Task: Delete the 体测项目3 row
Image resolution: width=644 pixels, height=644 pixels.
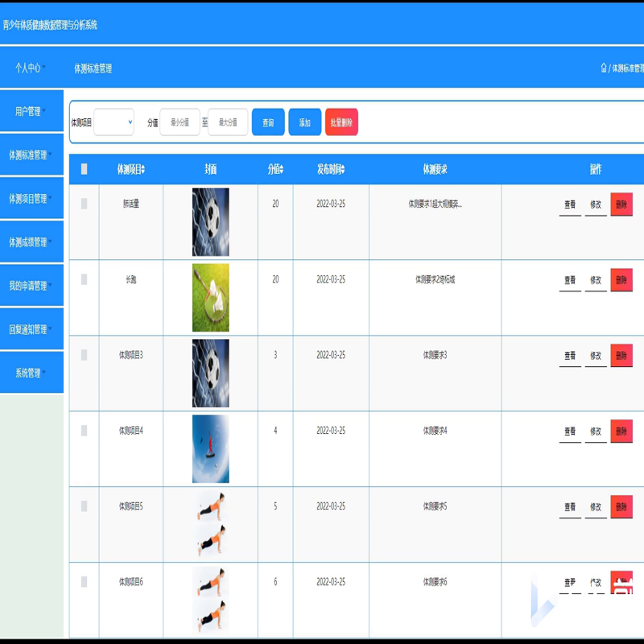Action: click(621, 355)
